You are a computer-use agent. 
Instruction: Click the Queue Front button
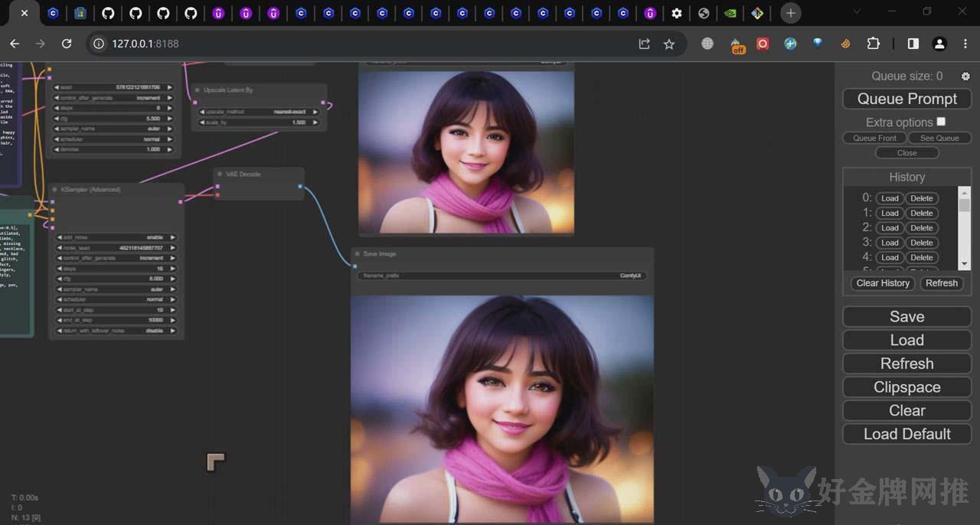[x=874, y=138]
